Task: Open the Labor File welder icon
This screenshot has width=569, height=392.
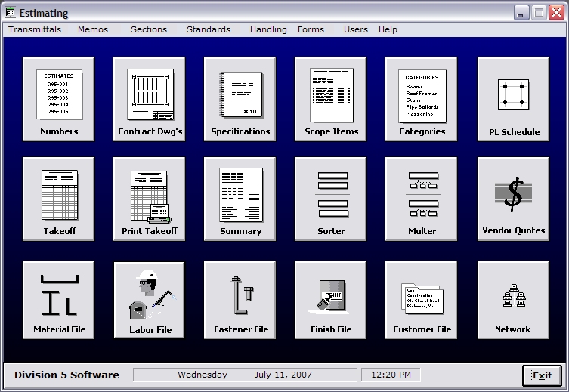Action: [150, 298]
